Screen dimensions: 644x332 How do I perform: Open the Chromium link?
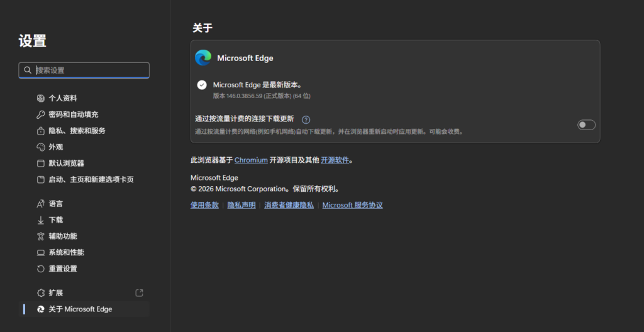pyautogui.click(x=251, y=160)
